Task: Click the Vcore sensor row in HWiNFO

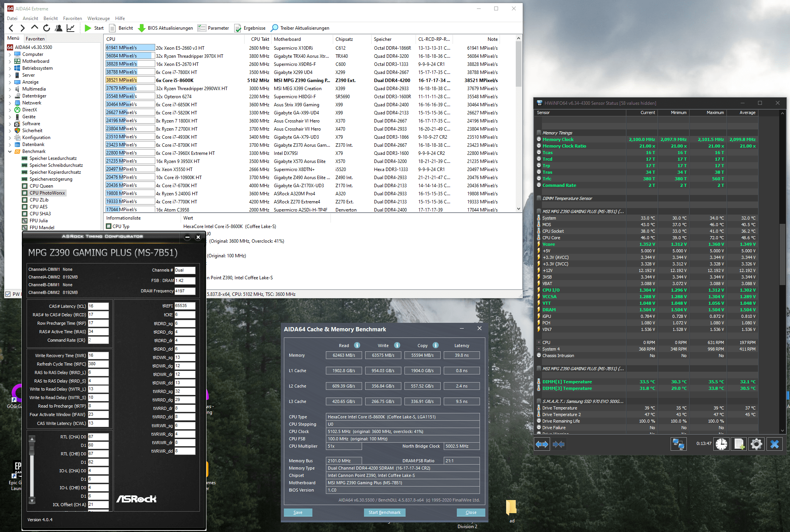Action: (x=647, y=244)
